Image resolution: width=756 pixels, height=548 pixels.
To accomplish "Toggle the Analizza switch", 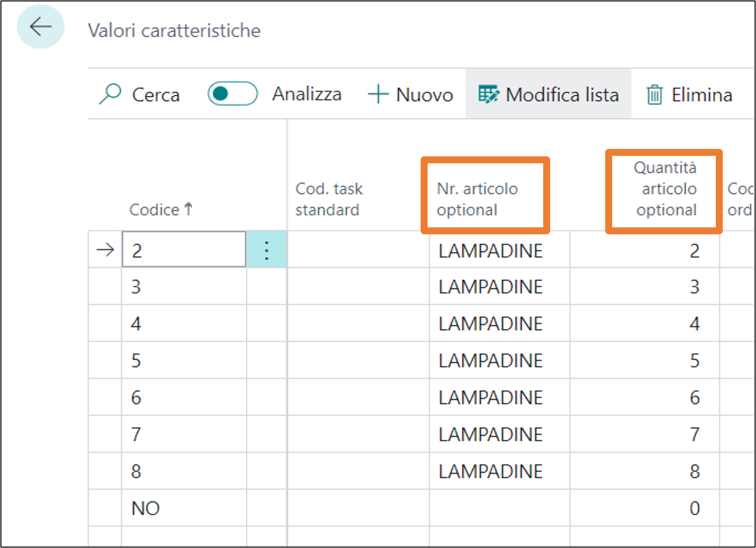I will click(232, 93).
